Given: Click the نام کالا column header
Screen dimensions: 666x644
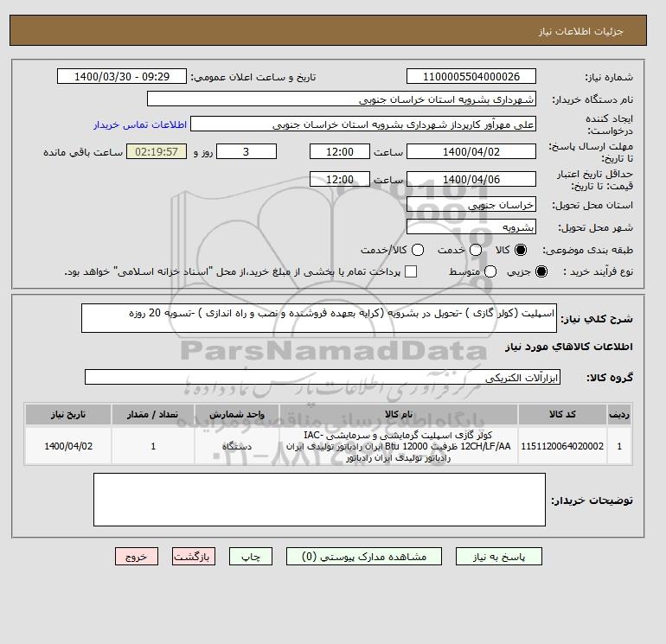Looking at the screenshot, I should 399,414.
